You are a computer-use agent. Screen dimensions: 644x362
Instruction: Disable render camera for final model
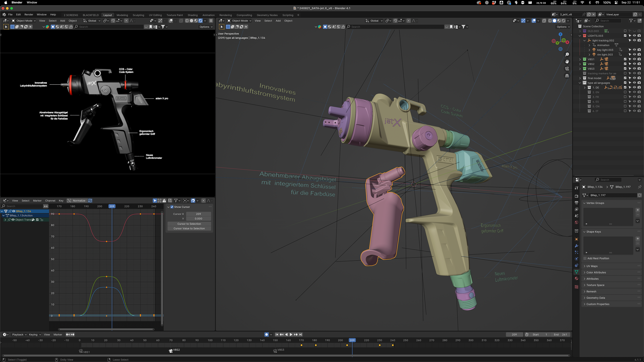coord(639,78)
